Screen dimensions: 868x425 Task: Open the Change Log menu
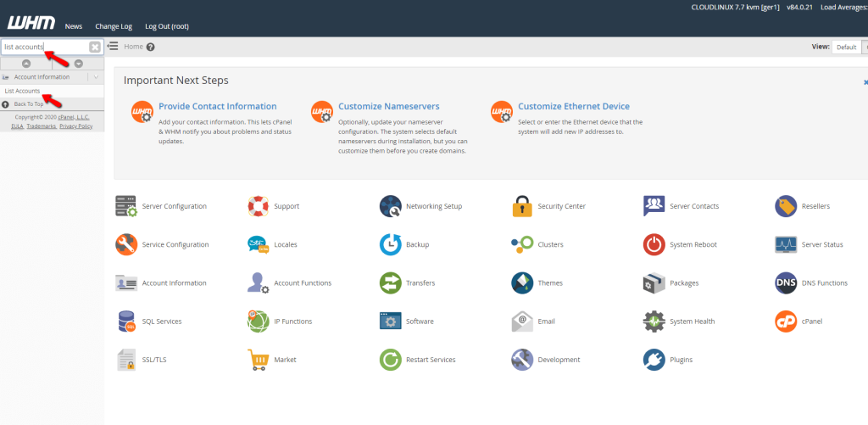click(x=114, y=26)
